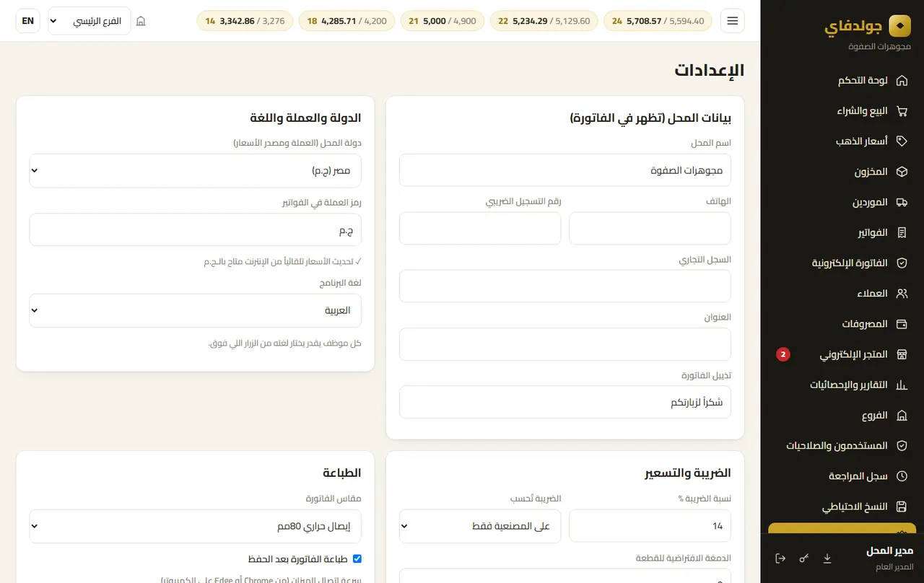Screen dimensions: 924x583
Task: Click the logout icon beside the user profile
Action: (x=780, y=558)
